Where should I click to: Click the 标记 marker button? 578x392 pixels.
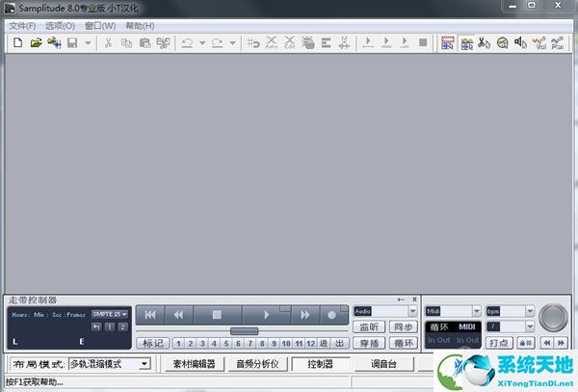[153, 344]
